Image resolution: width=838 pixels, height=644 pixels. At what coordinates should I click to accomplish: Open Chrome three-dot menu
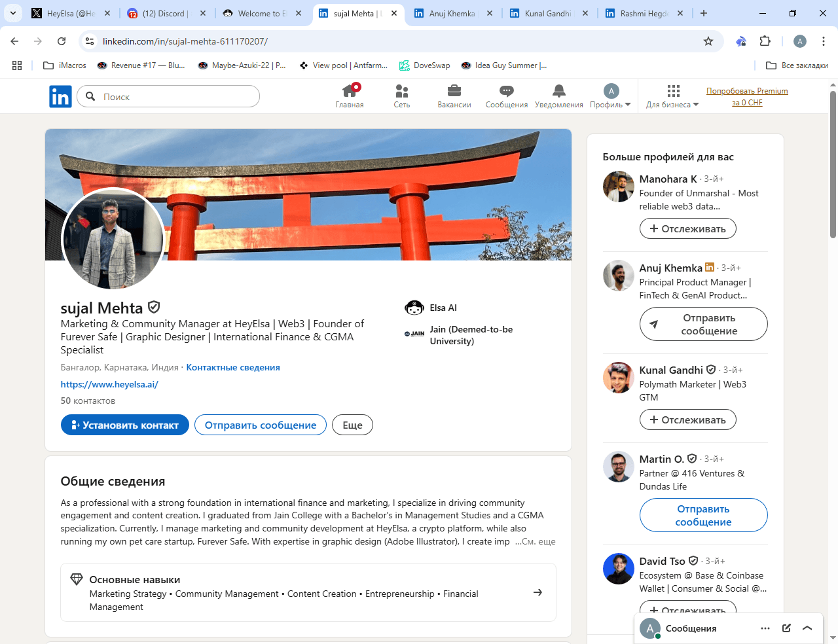[824, 41]
